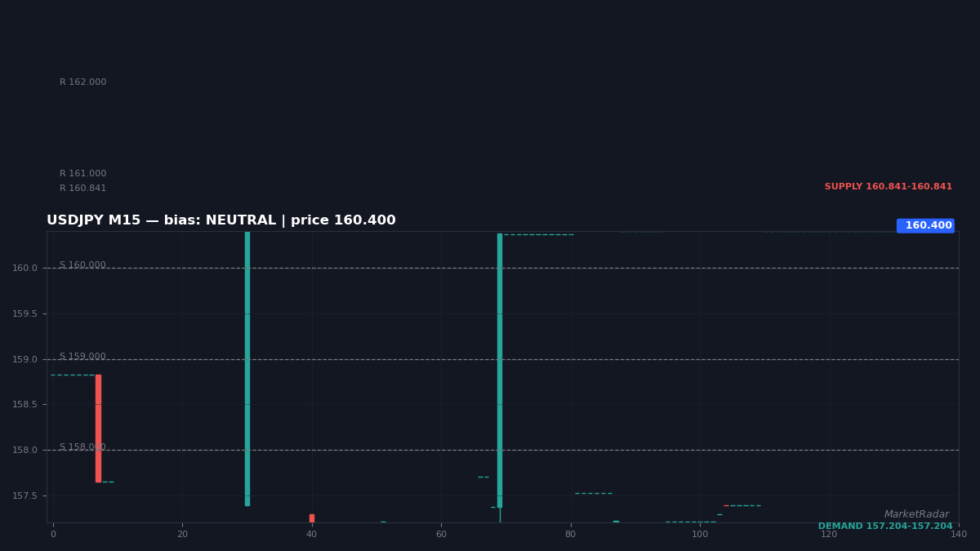
Task: Click the blue 160.400 current price tag
Action: (x=925, y=225)
